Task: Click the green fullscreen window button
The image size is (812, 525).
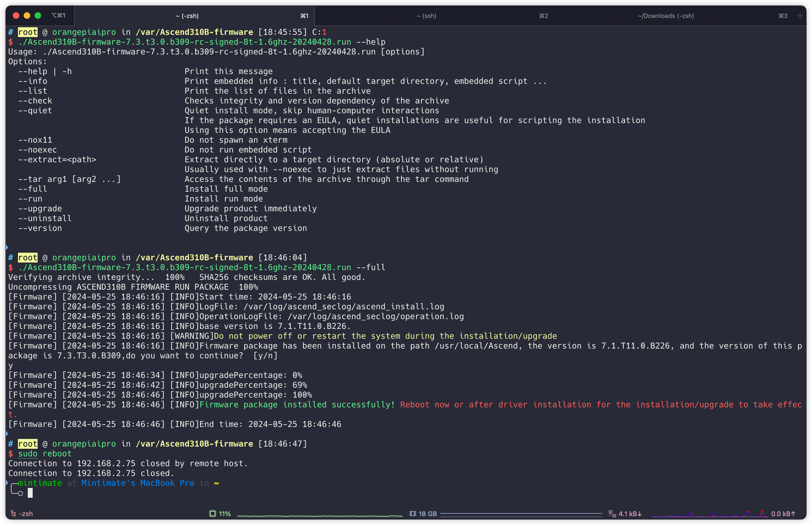Action: coord(38,15)
